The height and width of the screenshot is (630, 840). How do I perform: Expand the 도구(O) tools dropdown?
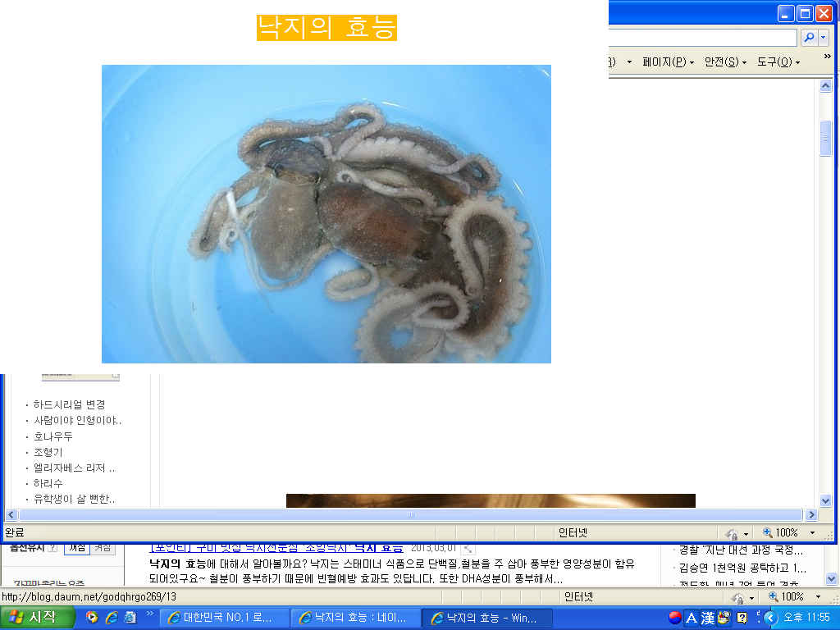(778, 62)
